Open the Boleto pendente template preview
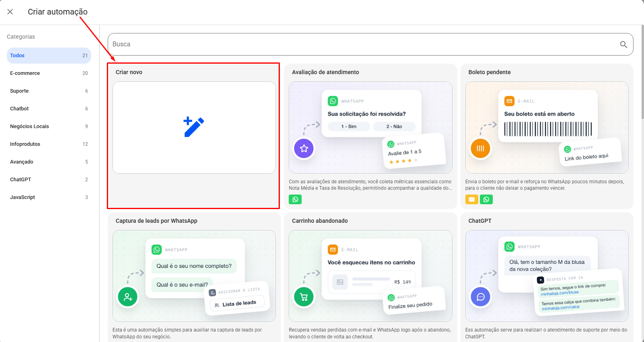 (547, 128)
